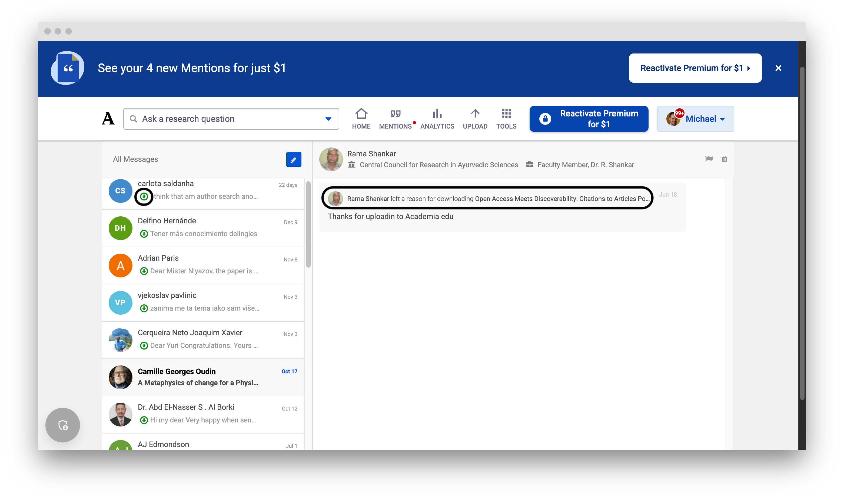Compose a new message with pencil icon
844x504 pixels.
pos(294,159)
